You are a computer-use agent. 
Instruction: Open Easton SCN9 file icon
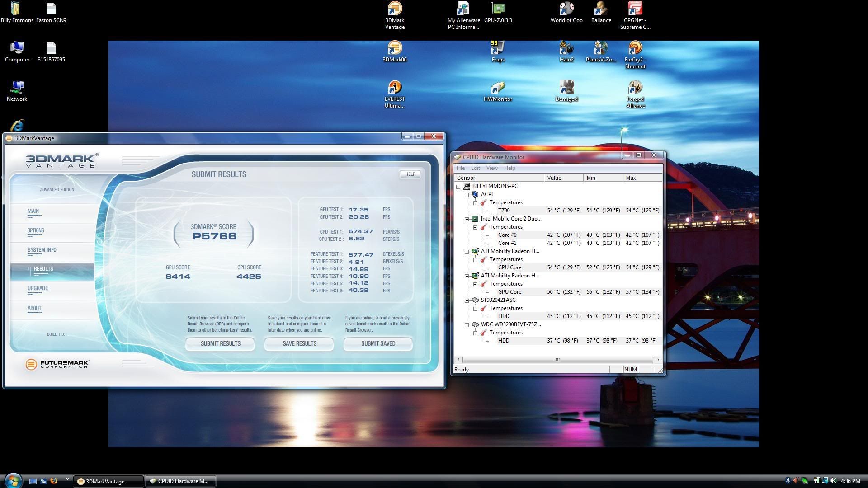click(51, 12)
